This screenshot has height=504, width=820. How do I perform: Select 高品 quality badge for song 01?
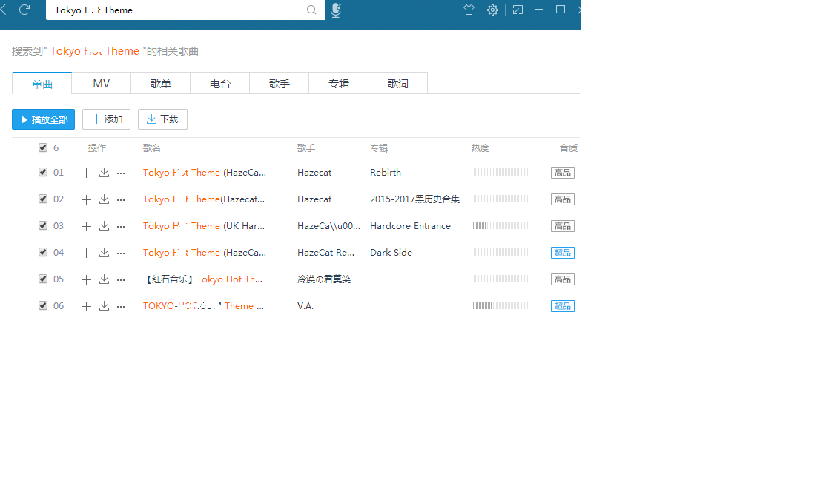tap(563, 173)
